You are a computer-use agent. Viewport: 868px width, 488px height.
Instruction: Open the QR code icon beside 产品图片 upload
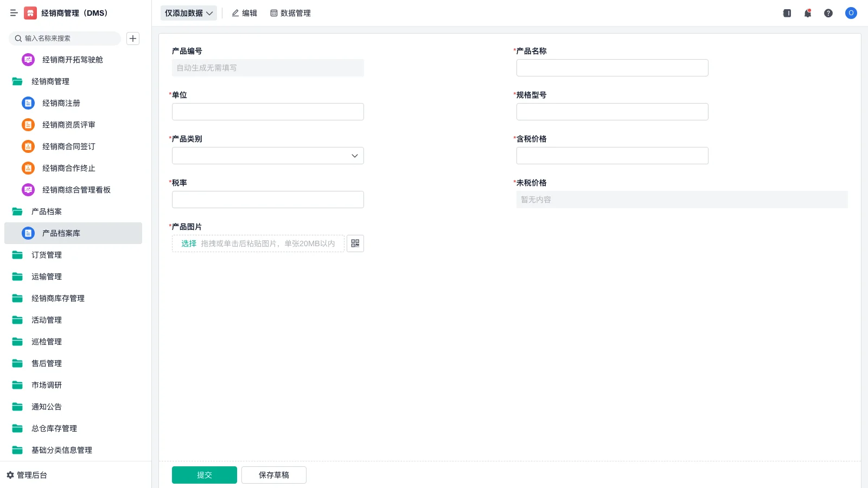click(x=355, y=243)
